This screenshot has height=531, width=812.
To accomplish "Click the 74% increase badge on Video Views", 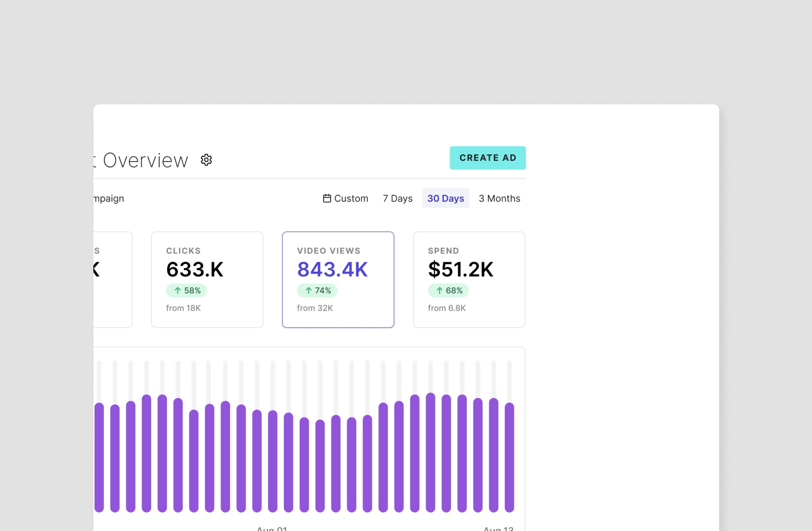I will pos(317,290).
